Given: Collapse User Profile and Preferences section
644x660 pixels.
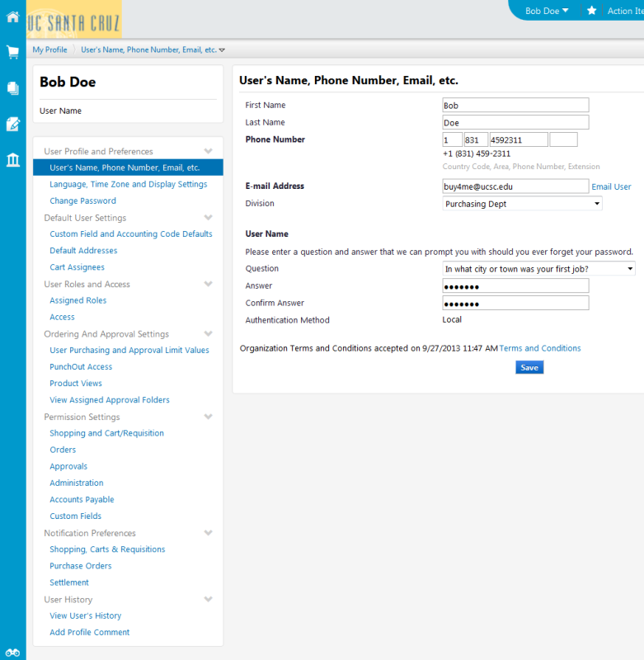Looking at the screenshot, I should click(x=208, y=152).
